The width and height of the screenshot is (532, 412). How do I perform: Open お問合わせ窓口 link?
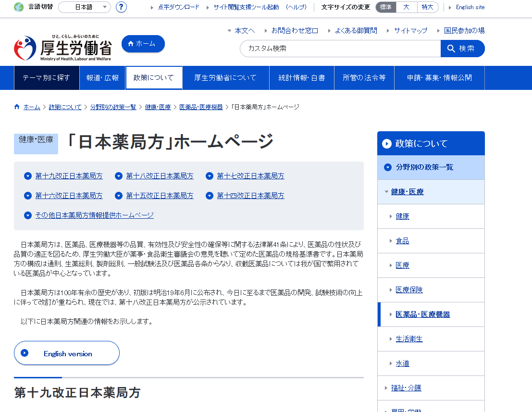295,31
